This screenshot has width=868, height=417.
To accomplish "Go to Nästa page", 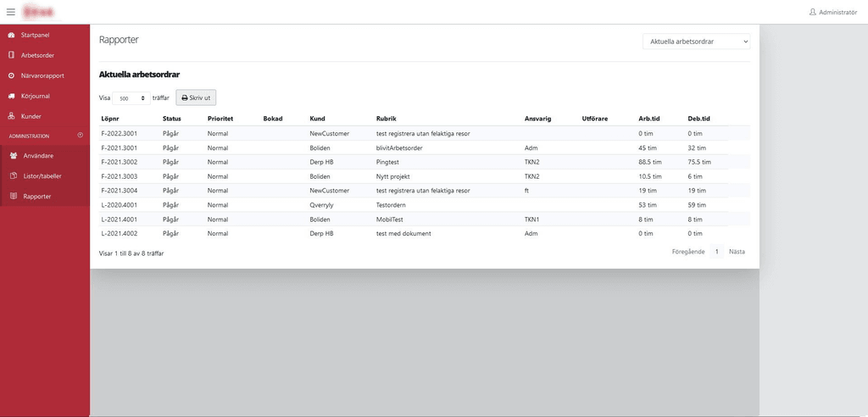I will pos(737,252).
